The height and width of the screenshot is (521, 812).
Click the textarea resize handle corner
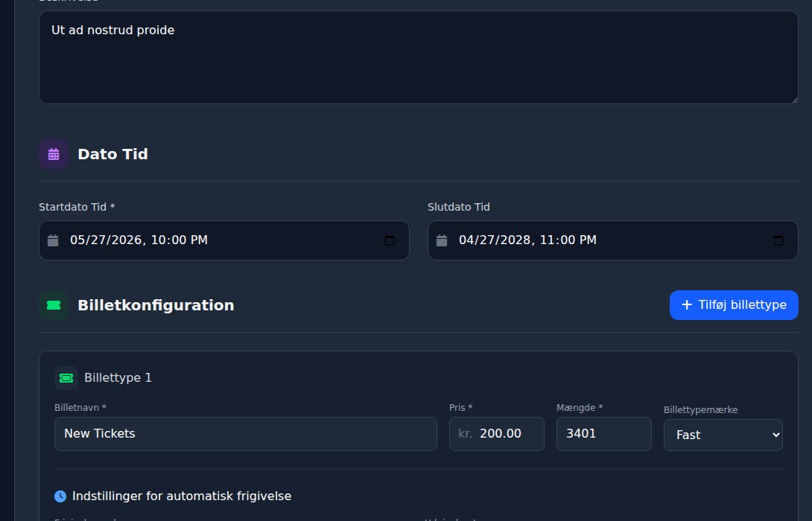794,100
